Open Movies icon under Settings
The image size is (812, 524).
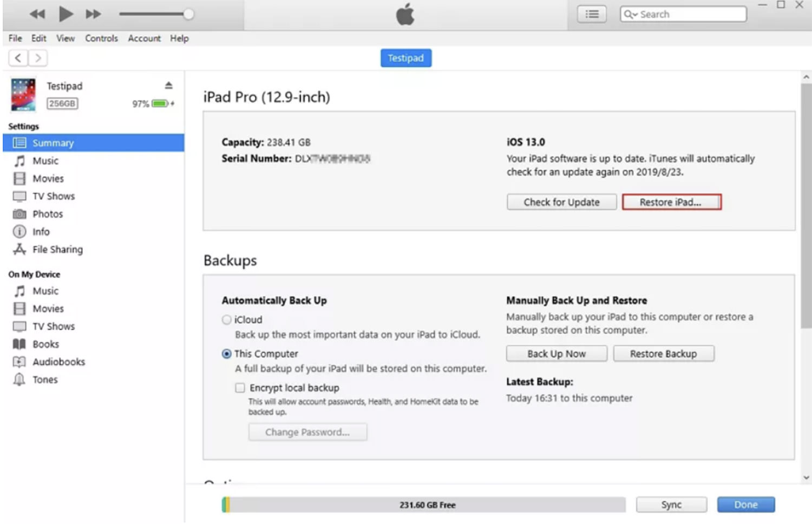point(19,179)
